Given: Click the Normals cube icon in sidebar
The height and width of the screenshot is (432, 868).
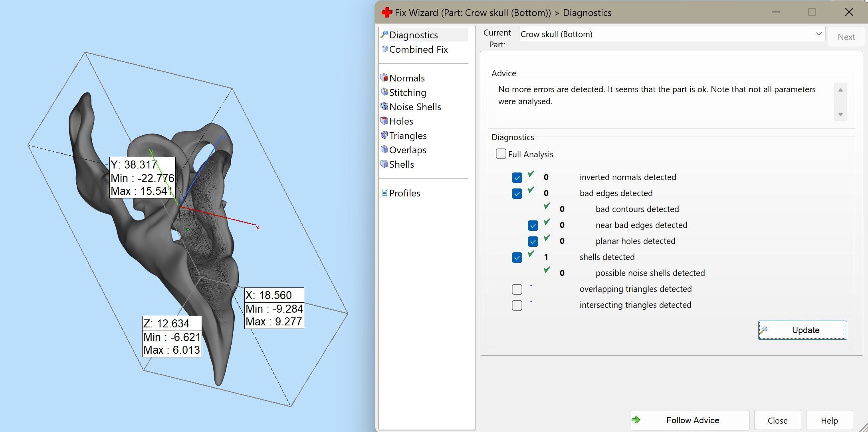Looking at the screenshot, I should (x=384, y=77).
